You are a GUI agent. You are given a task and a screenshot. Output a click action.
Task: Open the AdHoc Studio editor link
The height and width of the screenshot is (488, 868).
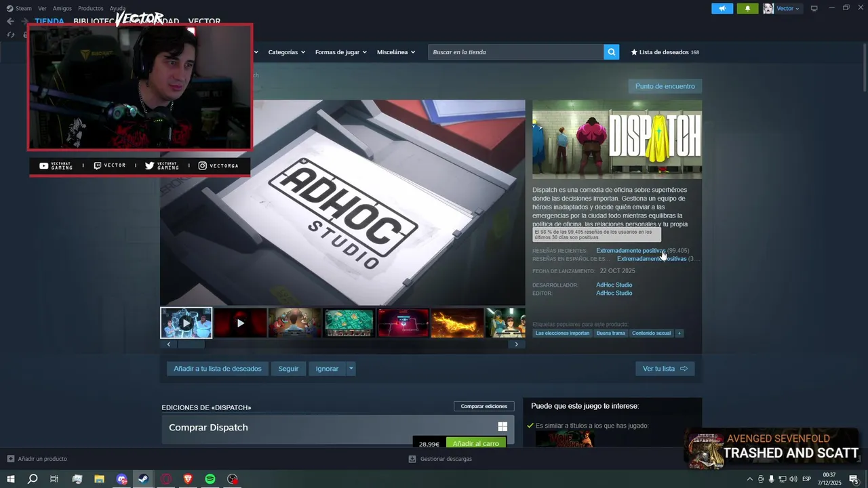614,293
